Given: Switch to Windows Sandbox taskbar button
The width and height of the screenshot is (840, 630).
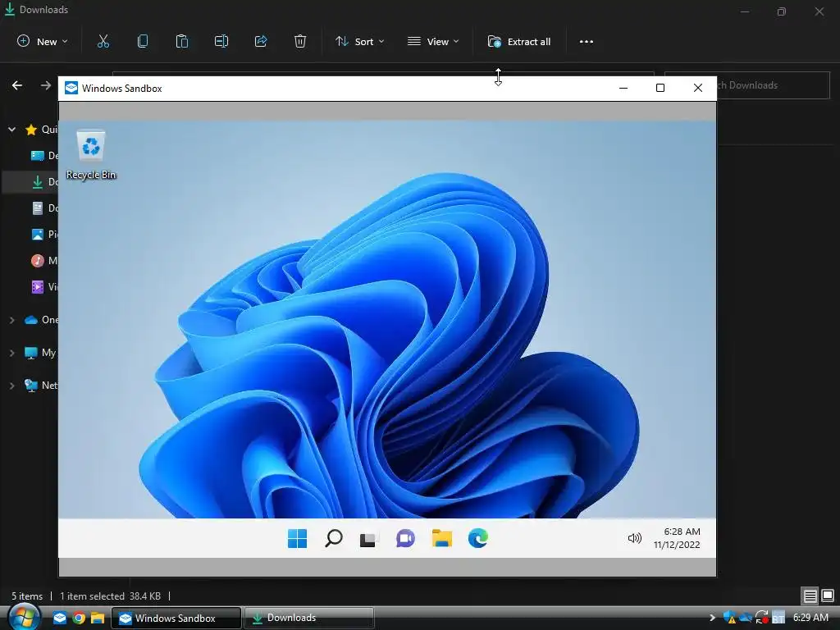Looking at the screenshot, I should [x=176, y=619].
